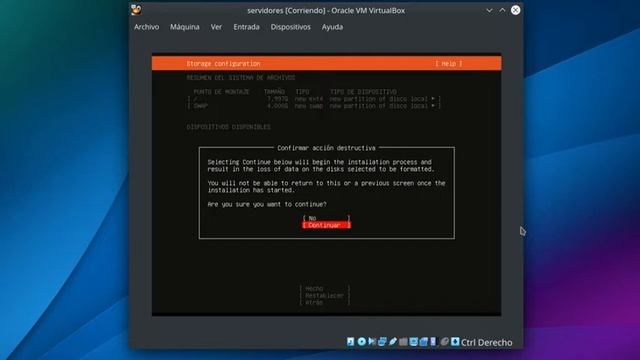
Task: Maximize the VirtualBox window
Action: click(x=502, y=10)
